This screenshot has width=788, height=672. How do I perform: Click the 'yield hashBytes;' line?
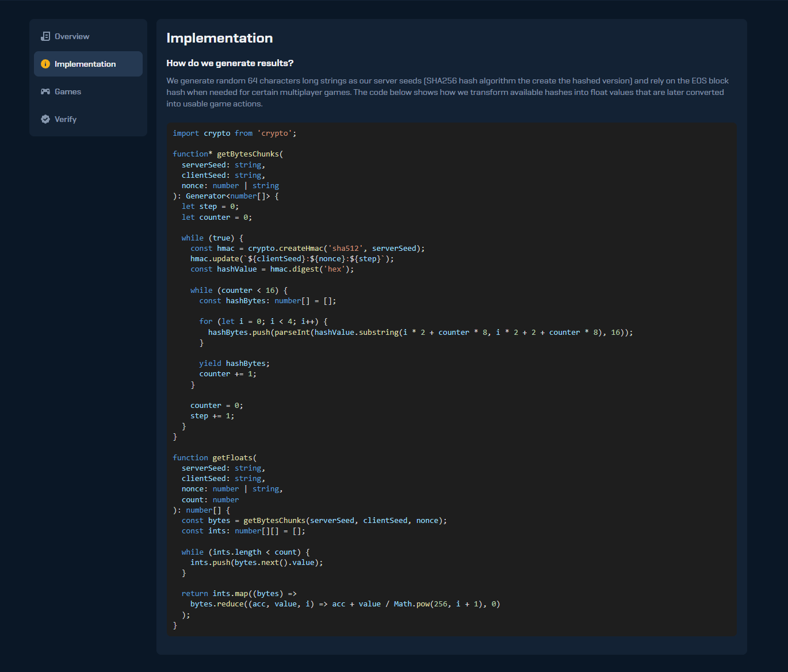click(234, 364)
